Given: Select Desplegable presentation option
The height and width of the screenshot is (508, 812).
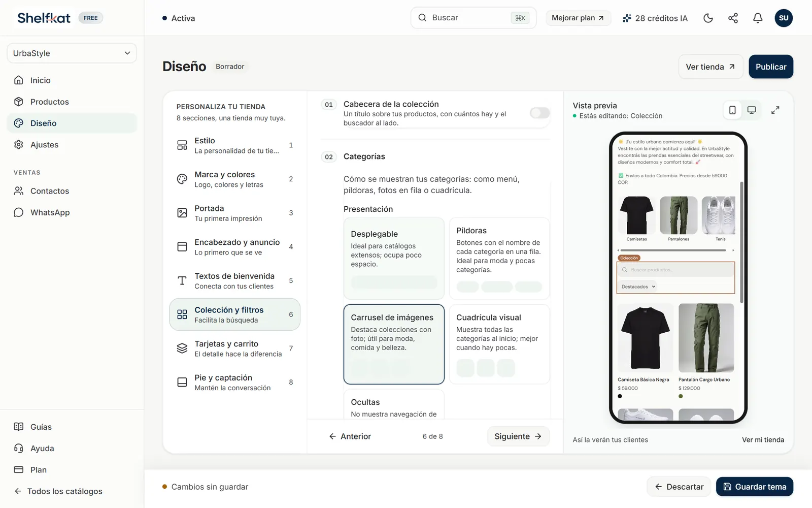Looking at the screenshot, I should coord(394,259).
